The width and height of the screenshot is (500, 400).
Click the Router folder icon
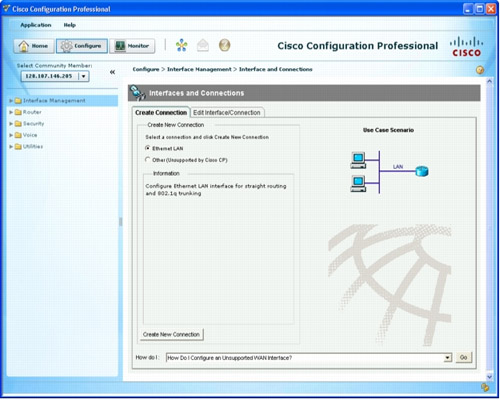(18, 112)
